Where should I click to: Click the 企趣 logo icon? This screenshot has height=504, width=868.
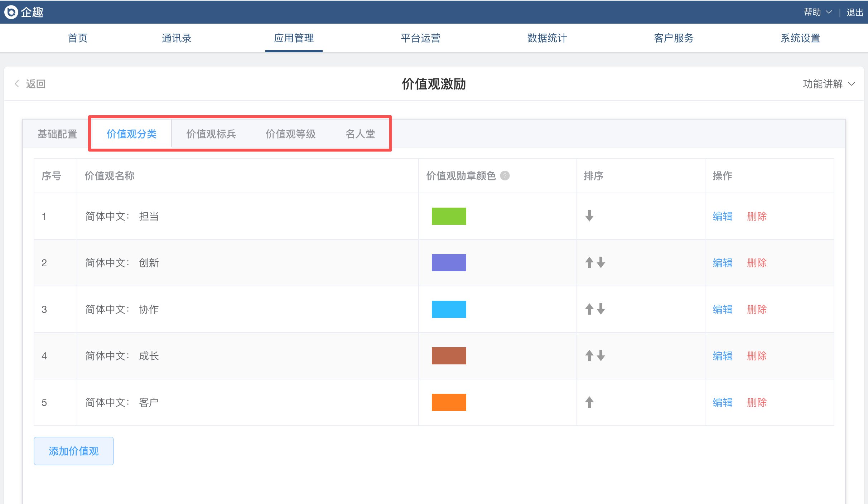(x=11, y=12)
